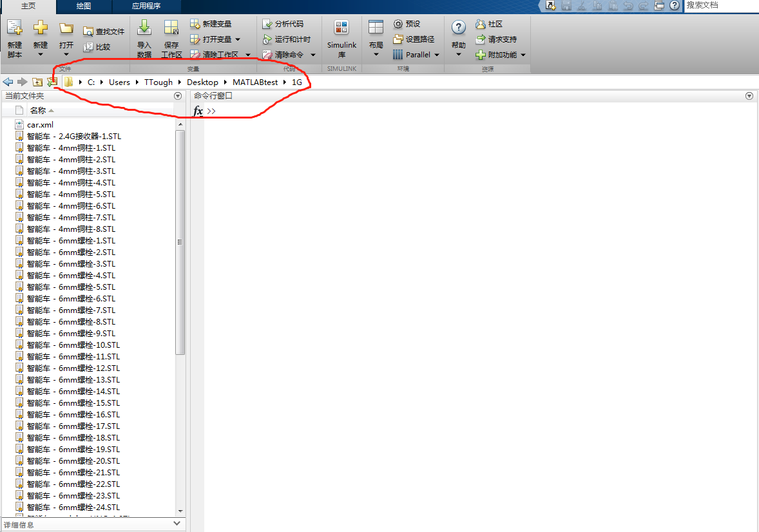Click 比较 compare icon
This screenshot has width=759, height=532.
coord(88,47)
